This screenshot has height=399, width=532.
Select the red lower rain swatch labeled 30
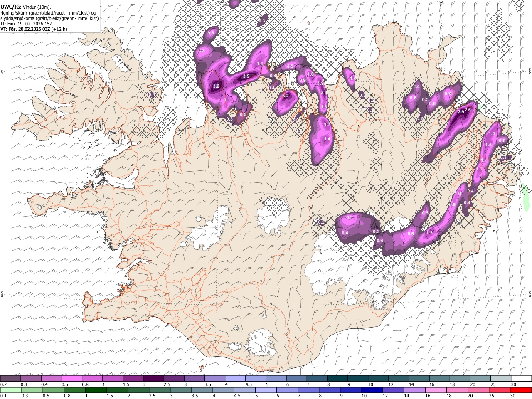(521, 390)
